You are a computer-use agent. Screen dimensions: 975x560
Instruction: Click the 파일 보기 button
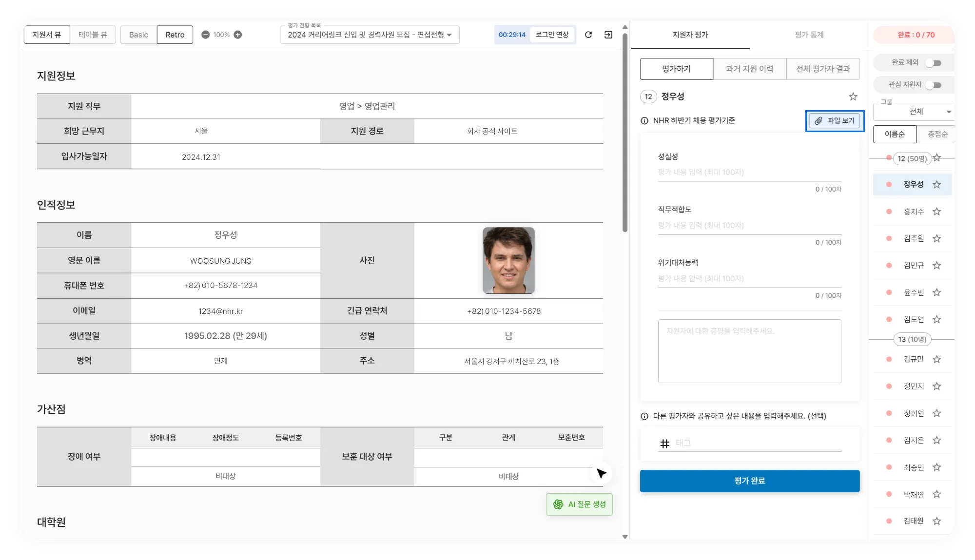[x=835, y=121]
